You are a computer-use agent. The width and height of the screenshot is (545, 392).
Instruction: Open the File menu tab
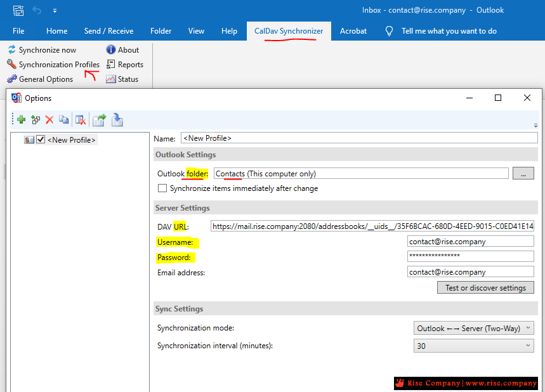tap(18, 31)
